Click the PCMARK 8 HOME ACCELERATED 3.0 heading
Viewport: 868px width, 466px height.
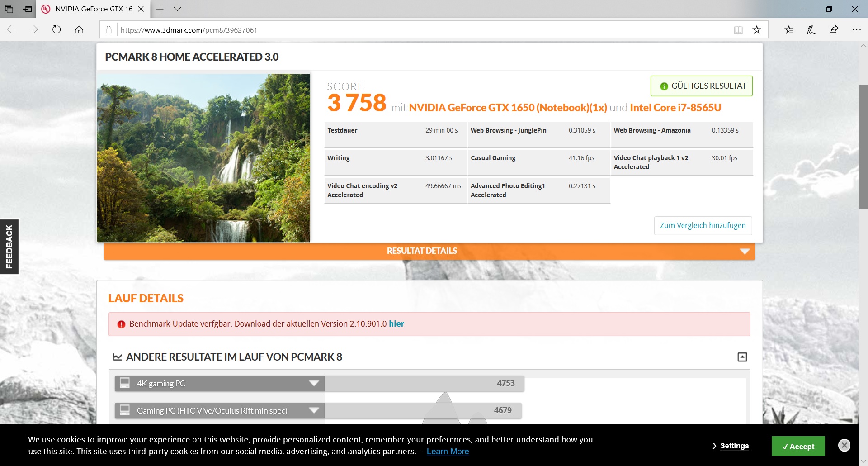point(192,57)
